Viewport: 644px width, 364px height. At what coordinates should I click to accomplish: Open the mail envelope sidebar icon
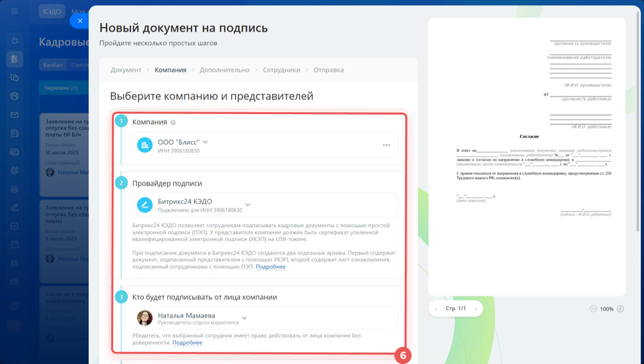(x=15, y=115)
